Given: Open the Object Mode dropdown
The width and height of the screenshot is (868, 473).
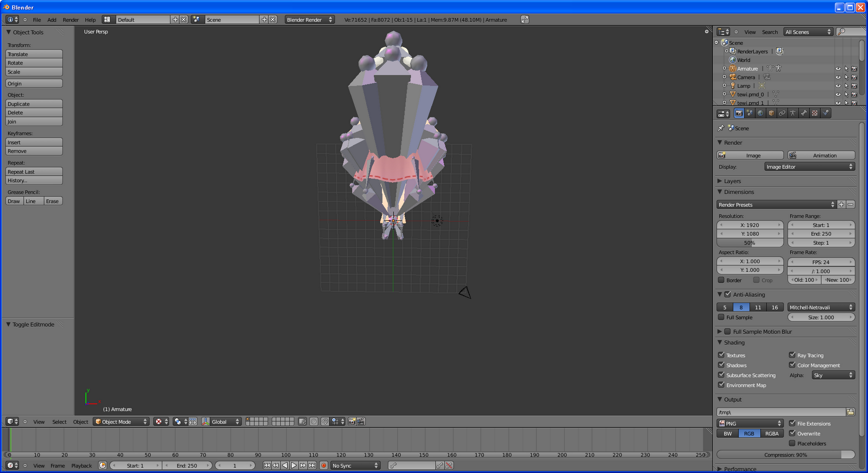Looking at the screenshot, I should point(121,421).
